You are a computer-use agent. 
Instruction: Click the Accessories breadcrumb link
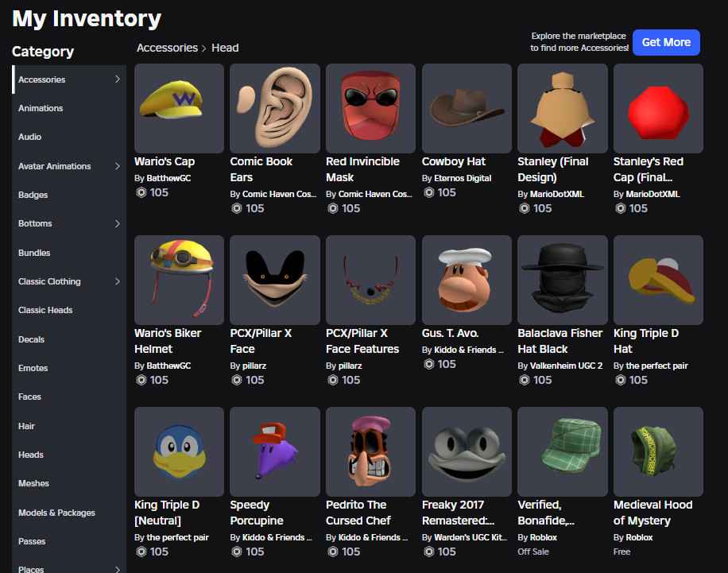tap(167, 48)
